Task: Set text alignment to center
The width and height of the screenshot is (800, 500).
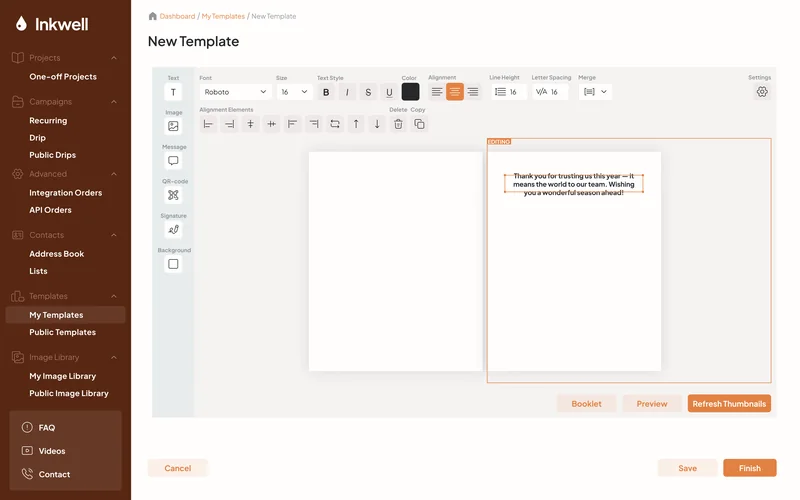Action: pyautogui.click(x=455, y=92)
